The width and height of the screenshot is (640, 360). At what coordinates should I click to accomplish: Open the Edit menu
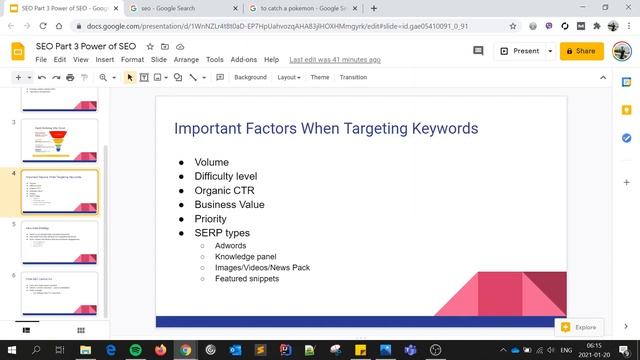pyautogui.click(x=60, y=60)
